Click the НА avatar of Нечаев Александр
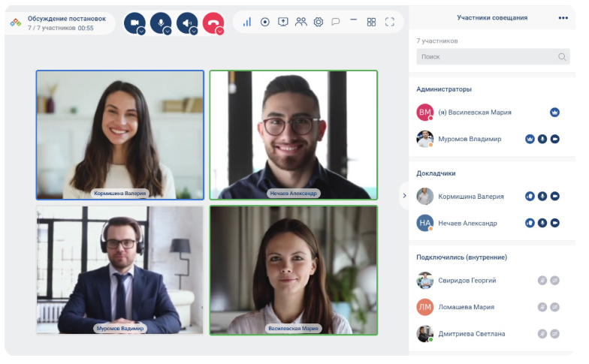589x364 pixels. (x=425, y=224)
